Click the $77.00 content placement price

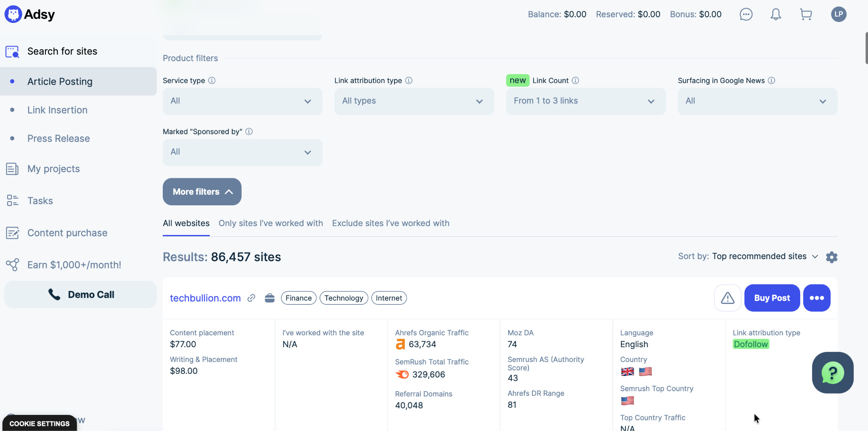click(x=183, y=344)
